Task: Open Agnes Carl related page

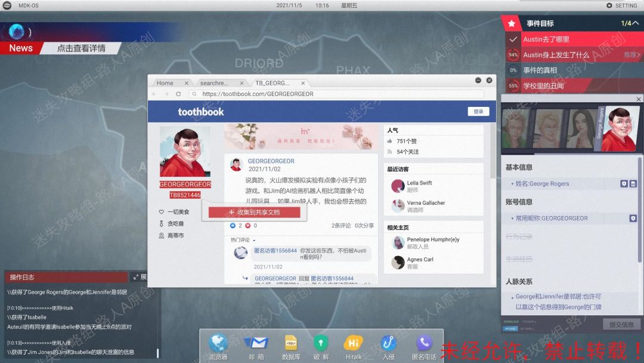Action: click(x=420, y=259)
